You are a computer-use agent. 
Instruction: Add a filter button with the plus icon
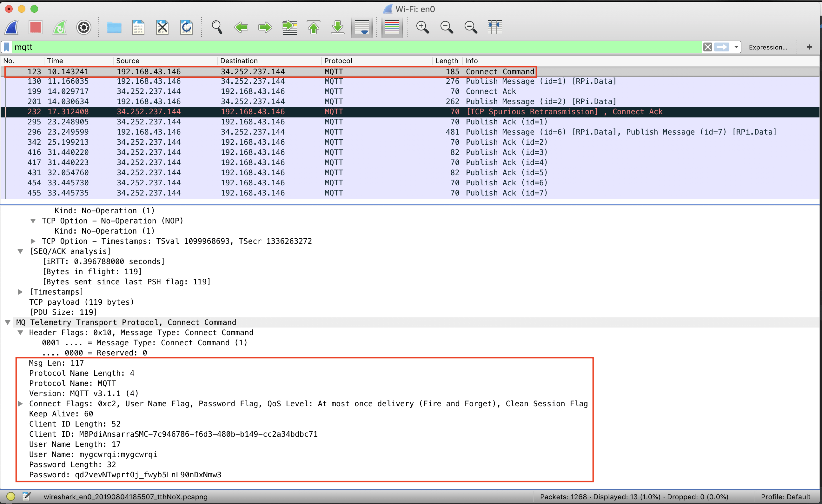coord(809,47)
